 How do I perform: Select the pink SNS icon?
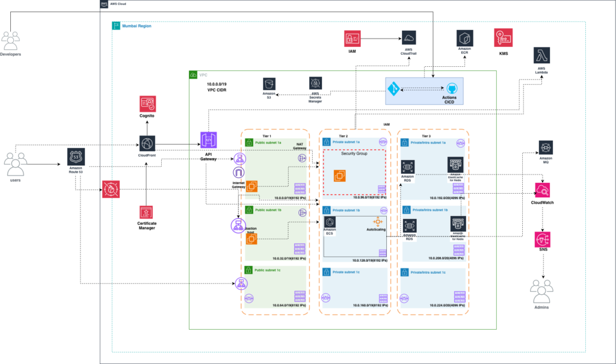click(543, 239)
